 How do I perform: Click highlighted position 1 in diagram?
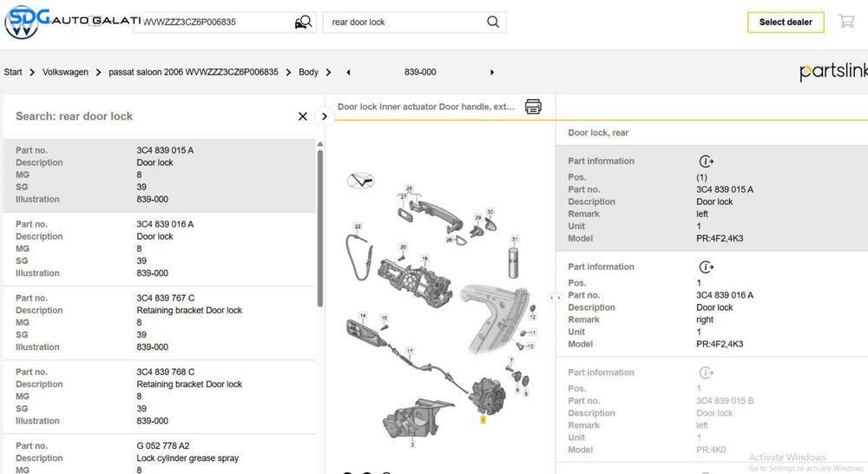[483, 420]
